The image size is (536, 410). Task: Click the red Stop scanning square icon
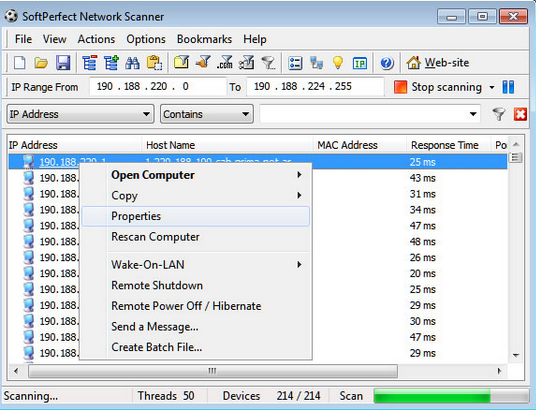[400, 87]
